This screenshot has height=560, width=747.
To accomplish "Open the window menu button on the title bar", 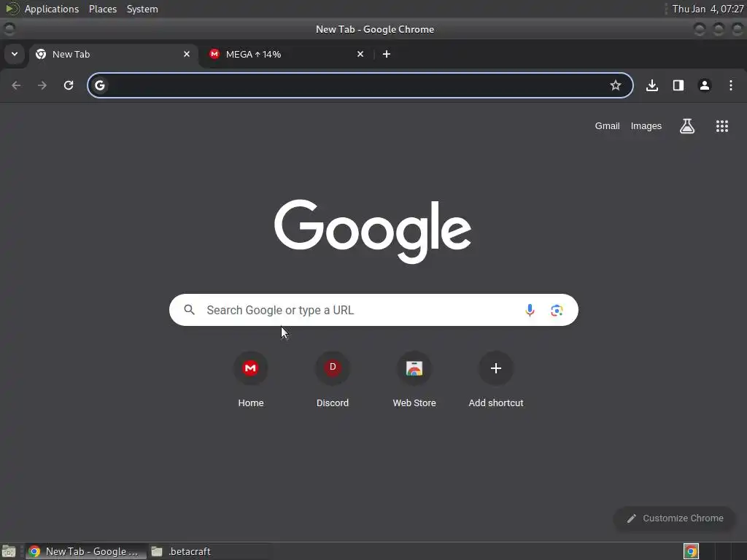I will 9,29.
